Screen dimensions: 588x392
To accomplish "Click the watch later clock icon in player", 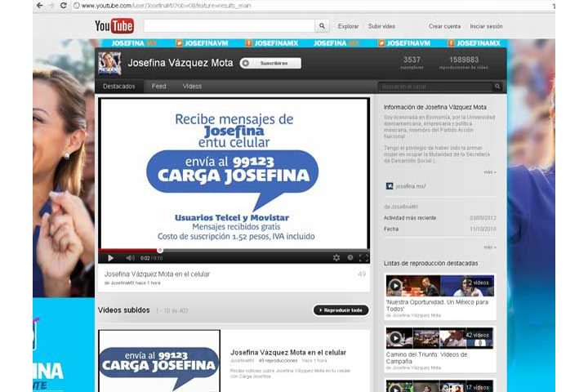I will [350, 258].
